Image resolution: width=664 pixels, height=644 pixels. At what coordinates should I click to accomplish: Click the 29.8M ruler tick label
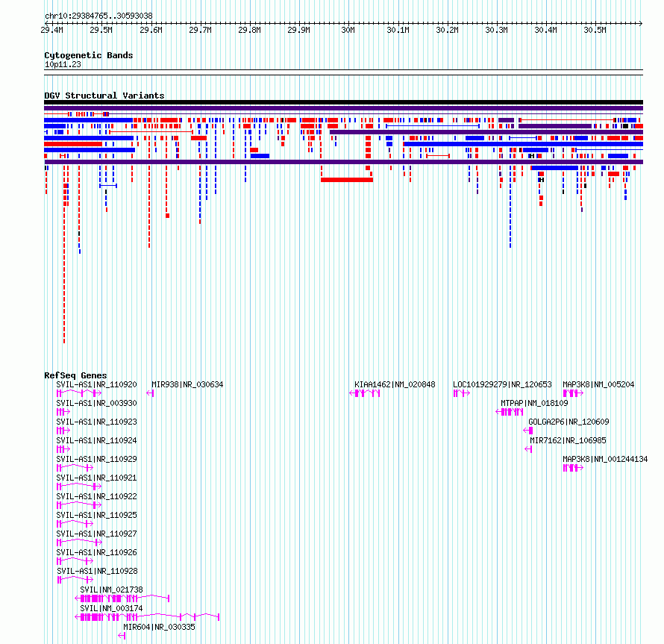click(249, 30)
